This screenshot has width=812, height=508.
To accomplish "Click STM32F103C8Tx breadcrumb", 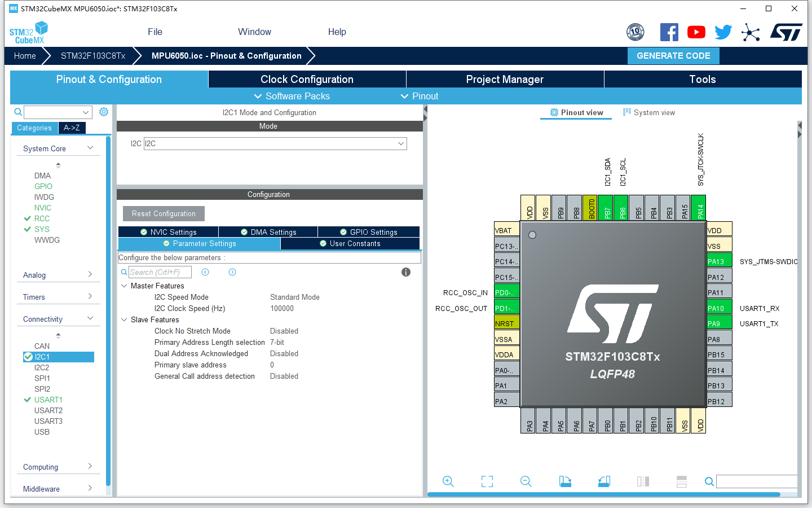I will click(x=93, y=56).
